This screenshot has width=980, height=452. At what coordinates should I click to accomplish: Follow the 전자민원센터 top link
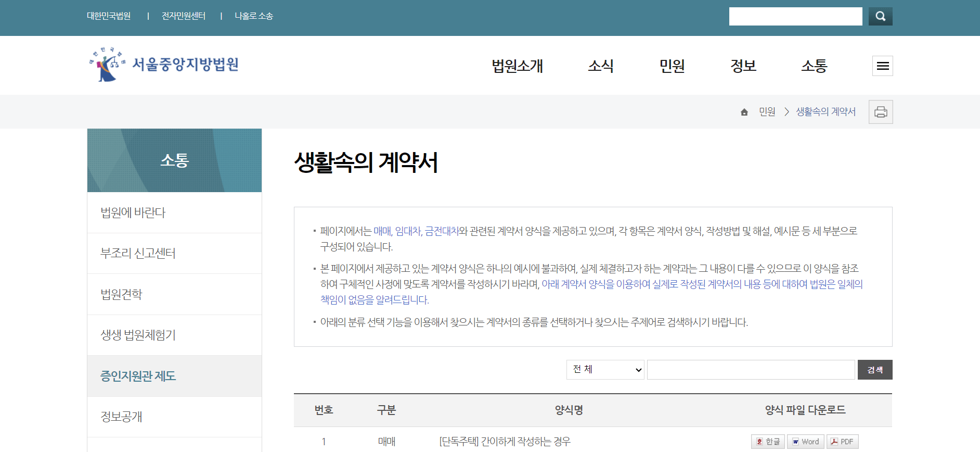(x=184, y=16)
